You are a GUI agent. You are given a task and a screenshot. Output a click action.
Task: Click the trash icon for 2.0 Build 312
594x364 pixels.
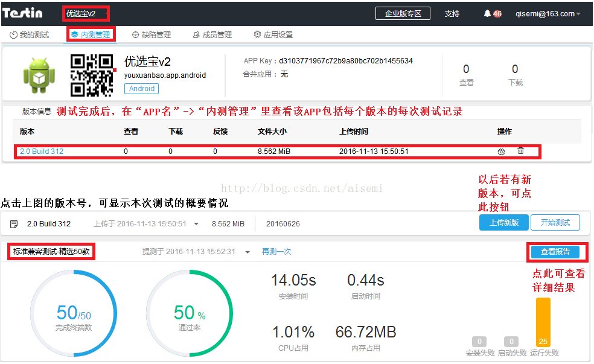[x=520, y=151]
